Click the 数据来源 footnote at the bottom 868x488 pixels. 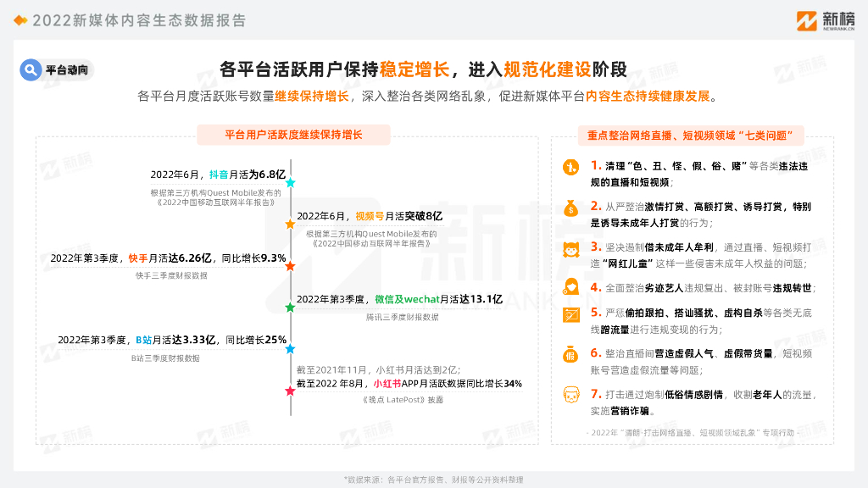pos(433,480)
